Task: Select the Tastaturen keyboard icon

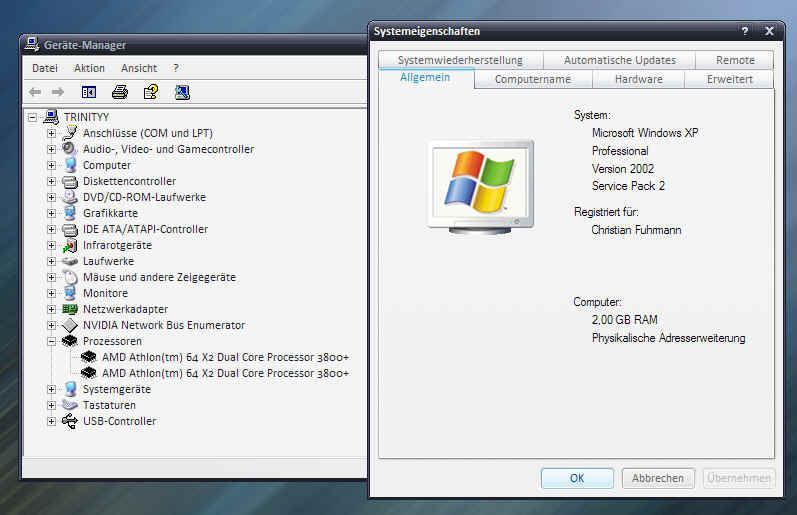Action: [70, 405]
